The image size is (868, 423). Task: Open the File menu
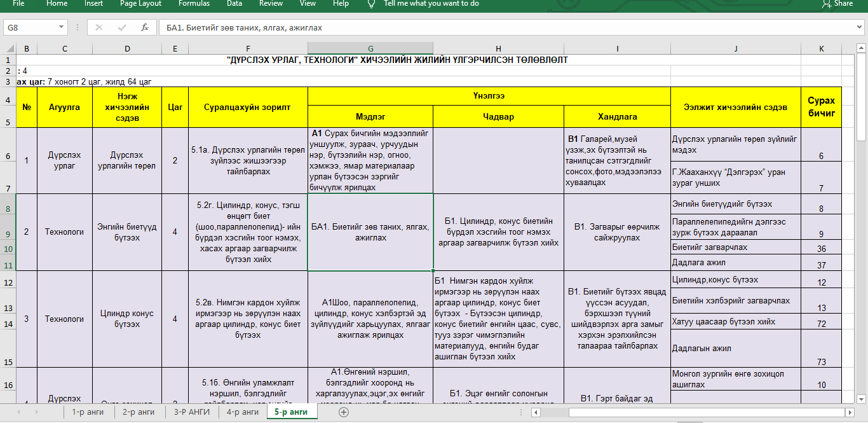18,4
